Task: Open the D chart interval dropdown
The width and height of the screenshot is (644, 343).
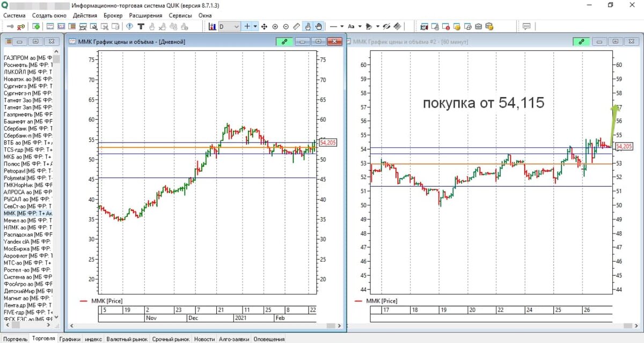Action: point(229,26)
